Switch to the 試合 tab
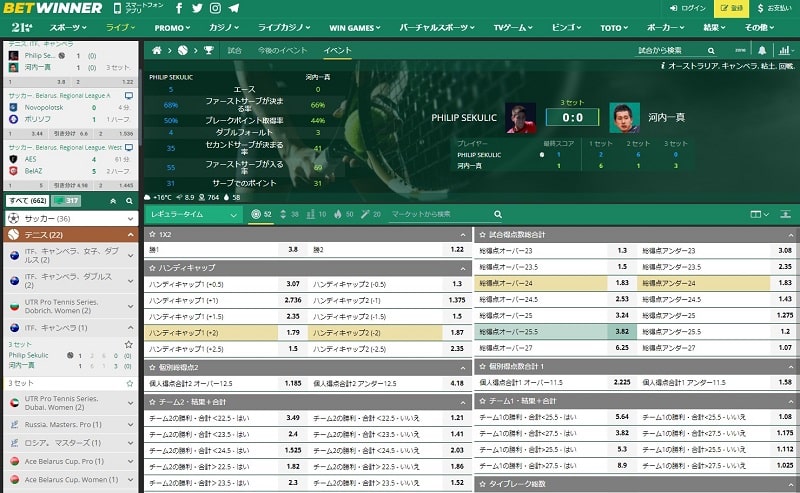Screen dimensions: 800x493 (x=234, y=50)
